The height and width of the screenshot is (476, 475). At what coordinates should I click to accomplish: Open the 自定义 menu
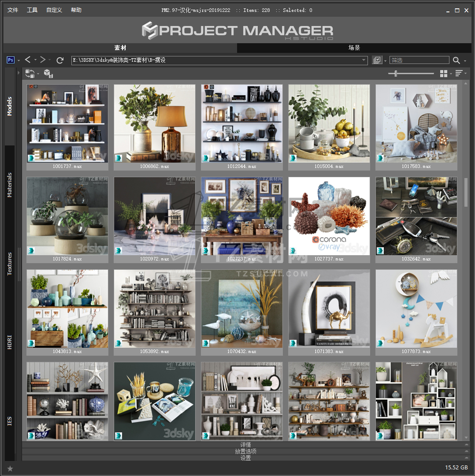tap(54, 10)
